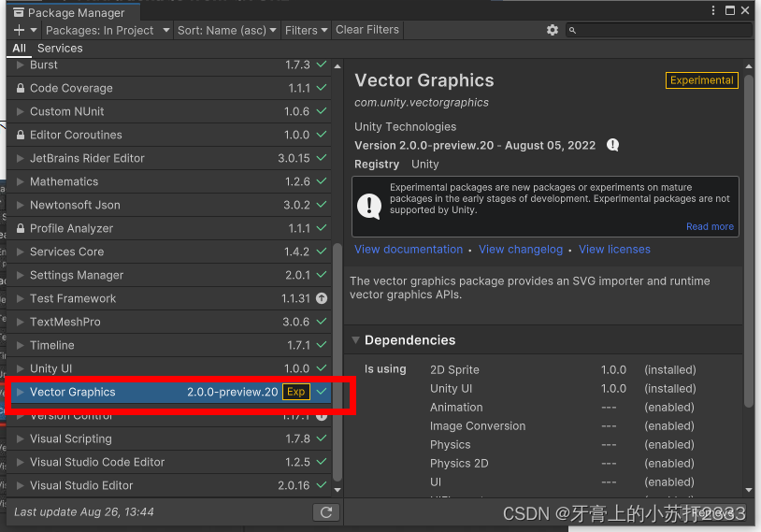Open the Packages: In Project dropdown
The height and width of the screenshot is (532, 761).
point(108,30)
